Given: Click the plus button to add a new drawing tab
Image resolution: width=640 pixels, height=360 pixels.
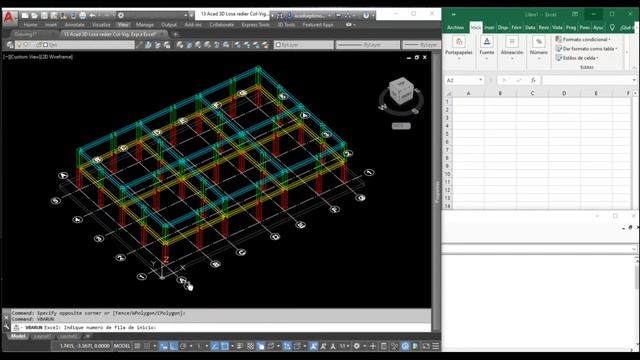Looking at the screenshot, I should (x=175, y=34).
